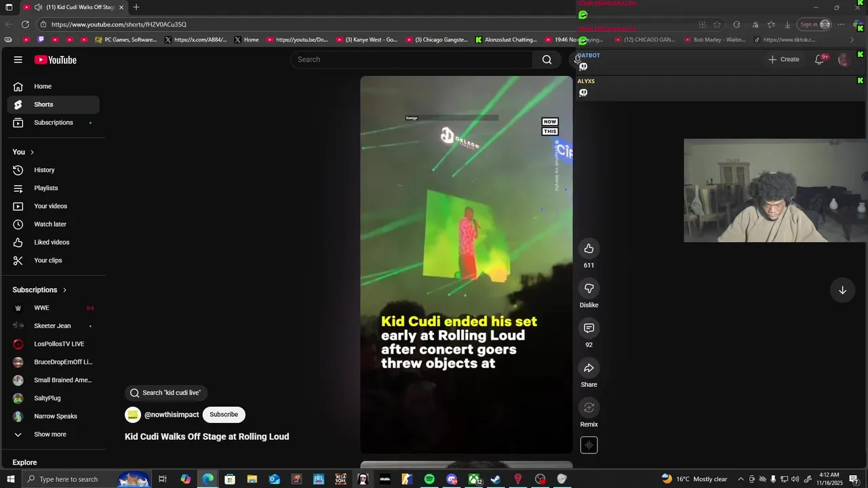Screen dimensions: 868x488
Task: Open the taskbar notification center
Action: [x=853, y=479]
